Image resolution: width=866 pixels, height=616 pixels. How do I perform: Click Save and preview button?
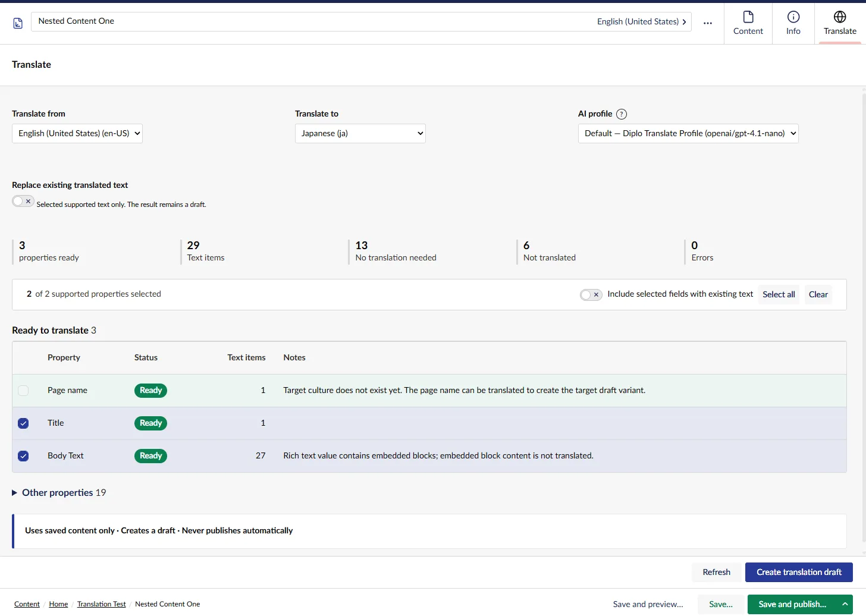648,604
